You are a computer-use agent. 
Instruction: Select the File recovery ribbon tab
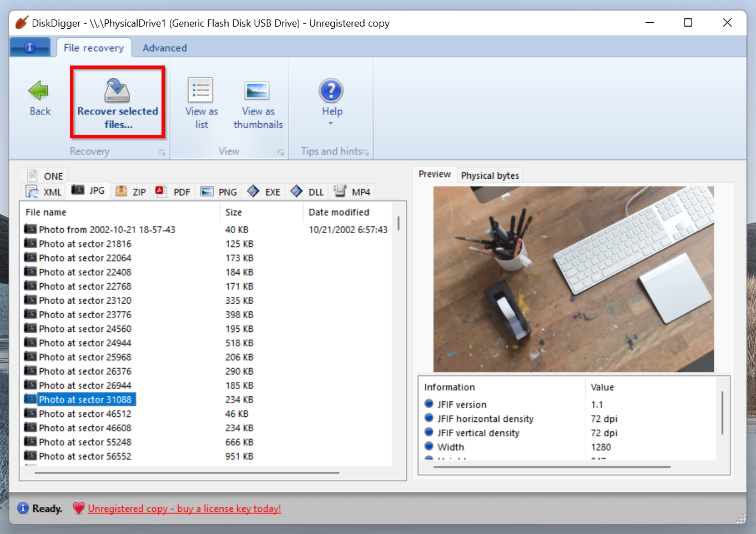(94, 48)
